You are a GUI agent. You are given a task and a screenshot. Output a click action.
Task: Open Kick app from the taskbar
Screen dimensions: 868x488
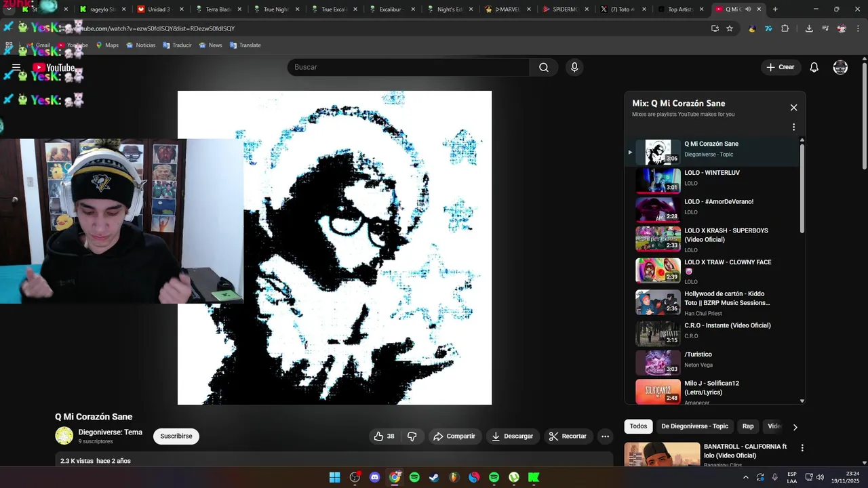[534, 477]
